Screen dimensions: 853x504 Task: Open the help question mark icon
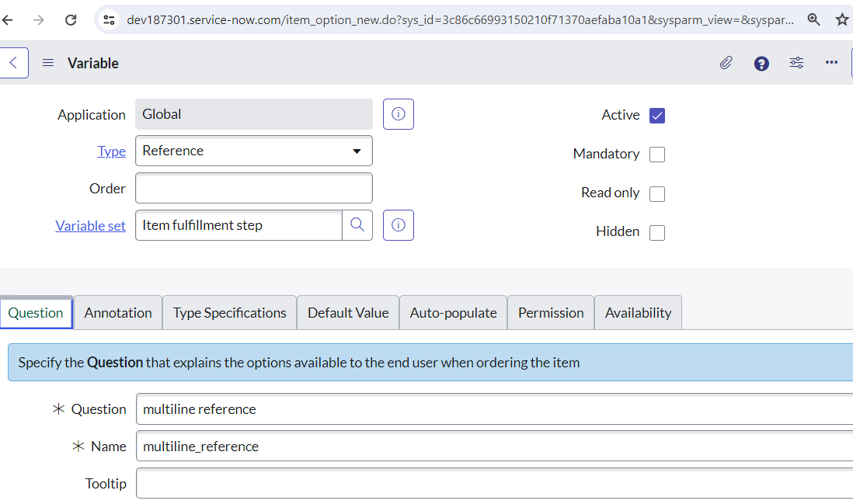(x=761, y=64)
